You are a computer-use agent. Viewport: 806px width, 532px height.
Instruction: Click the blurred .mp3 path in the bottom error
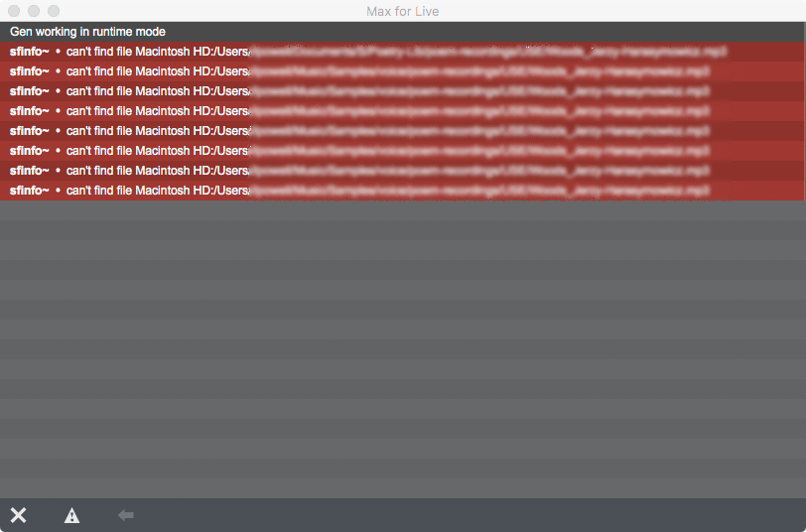(479, 191)
